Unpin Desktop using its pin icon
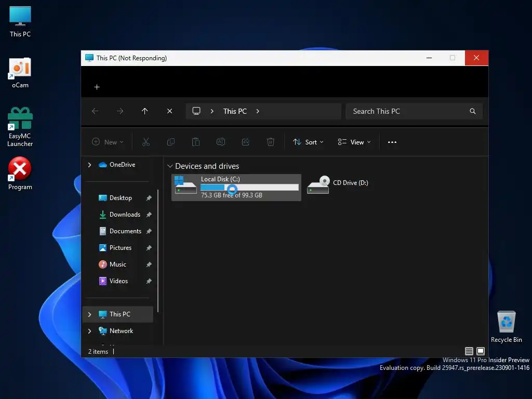Screen dimensions: 532x399 pyautogui.click(x=149, y=198)
